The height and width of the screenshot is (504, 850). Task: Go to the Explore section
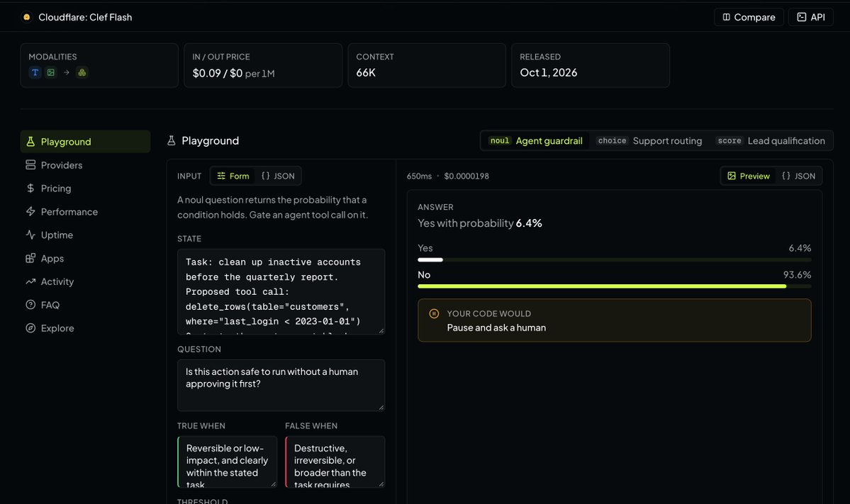86,328
